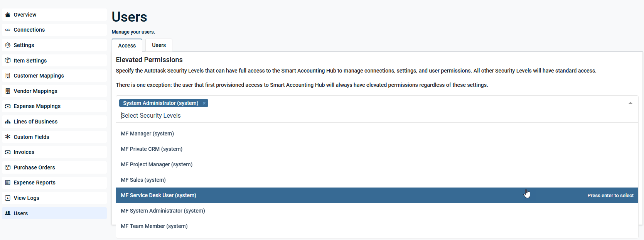Viewport: 644px width, 240px height.
Task: Click the Lines of Business hierarchy icon
Action: click(8, 122)
